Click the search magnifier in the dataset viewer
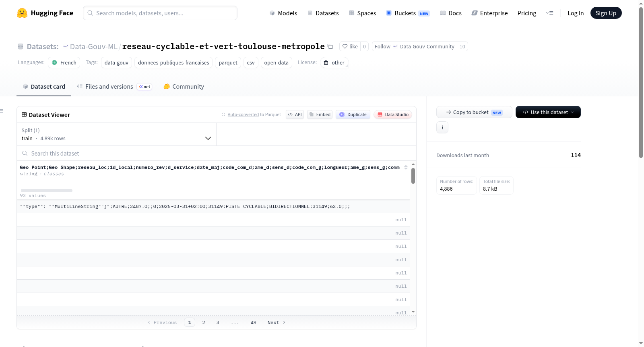Viewport: 644px width, 347px height. click(25, 154)
